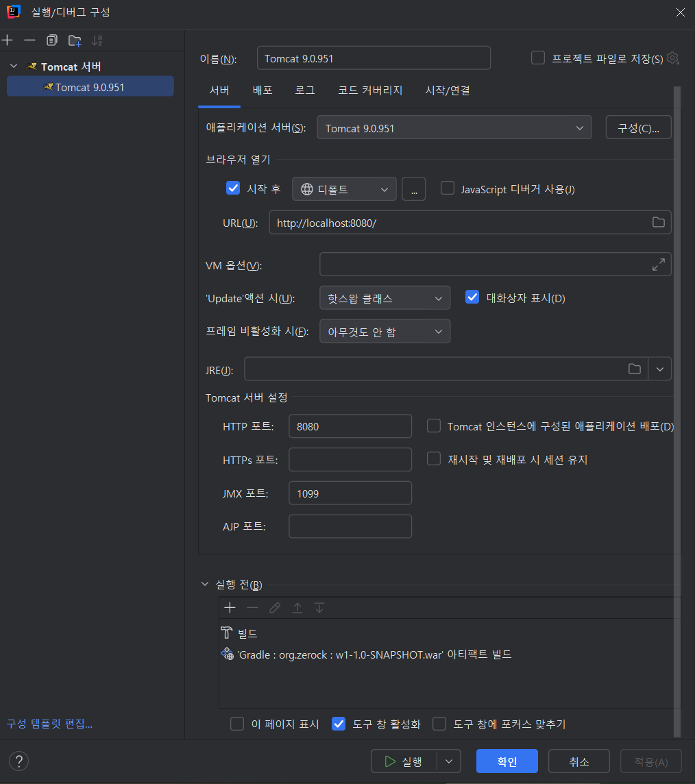
Task: Click the JMX 포트 field
Action: pyautogui.click(x=350, y=493)
